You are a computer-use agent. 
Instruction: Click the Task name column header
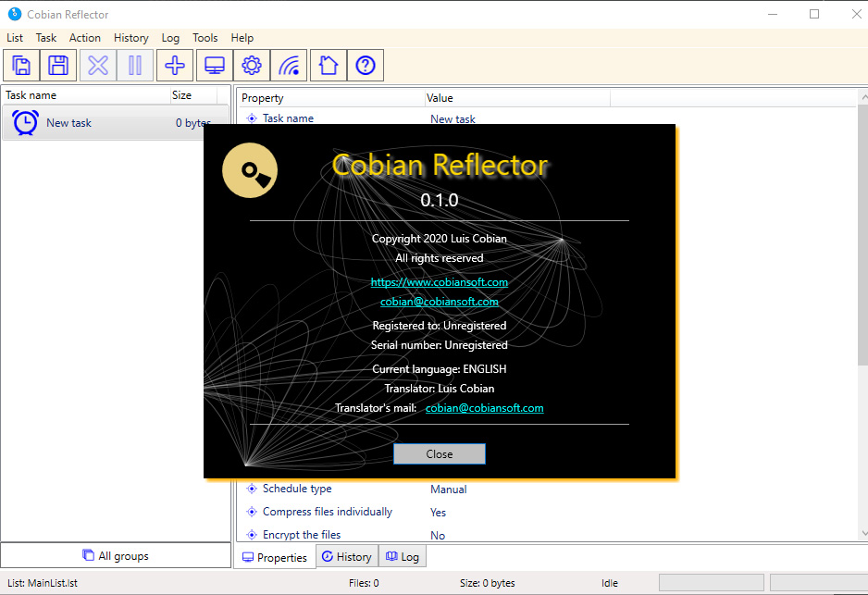(x=86, y=95)
